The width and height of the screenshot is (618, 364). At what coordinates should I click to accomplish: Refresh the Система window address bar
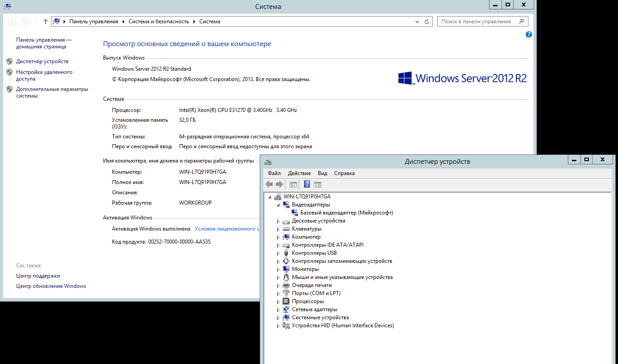(427, 21)
